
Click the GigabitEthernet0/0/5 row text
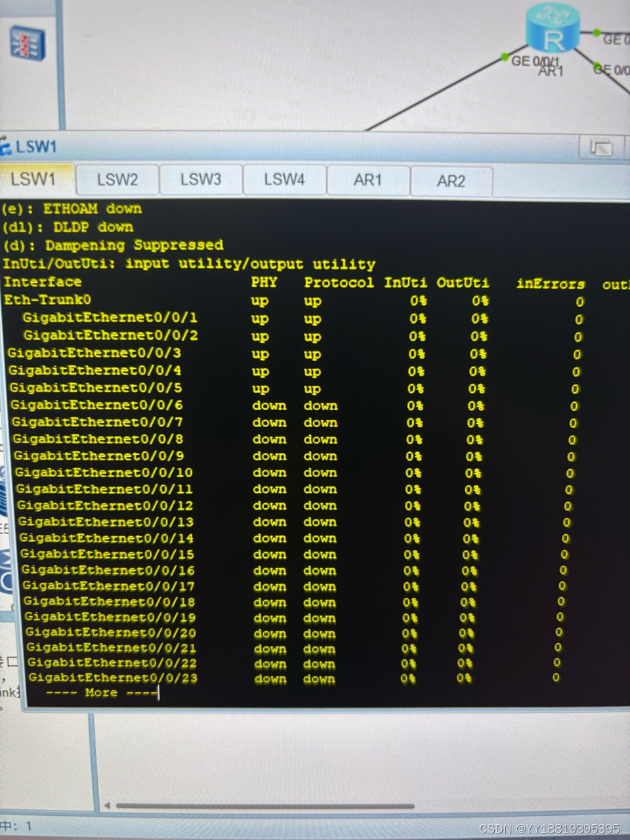96,388
